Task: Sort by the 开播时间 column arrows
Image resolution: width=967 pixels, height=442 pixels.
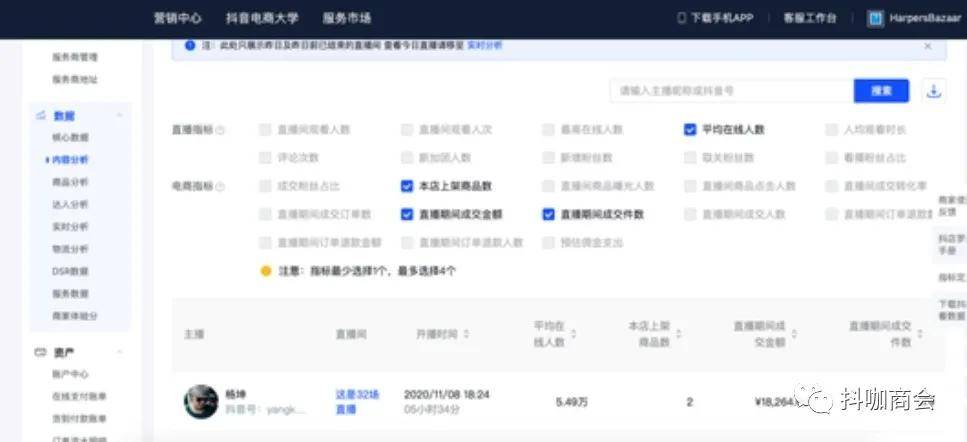Action: coord(466,334)
